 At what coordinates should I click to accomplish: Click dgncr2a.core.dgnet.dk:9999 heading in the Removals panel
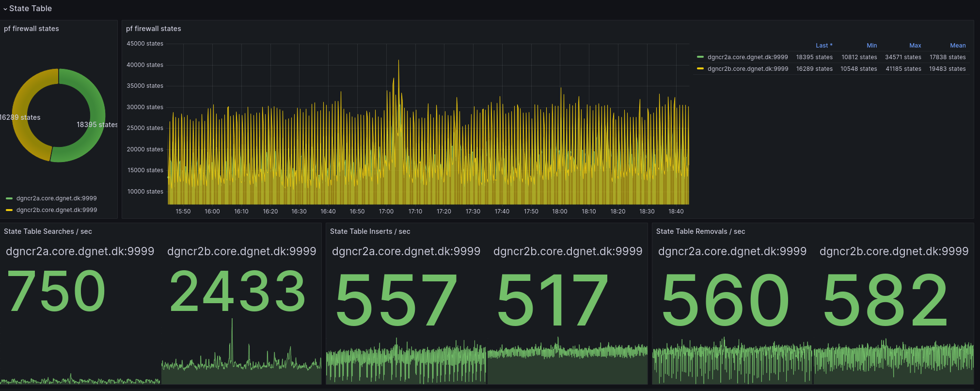coord(732,251)
